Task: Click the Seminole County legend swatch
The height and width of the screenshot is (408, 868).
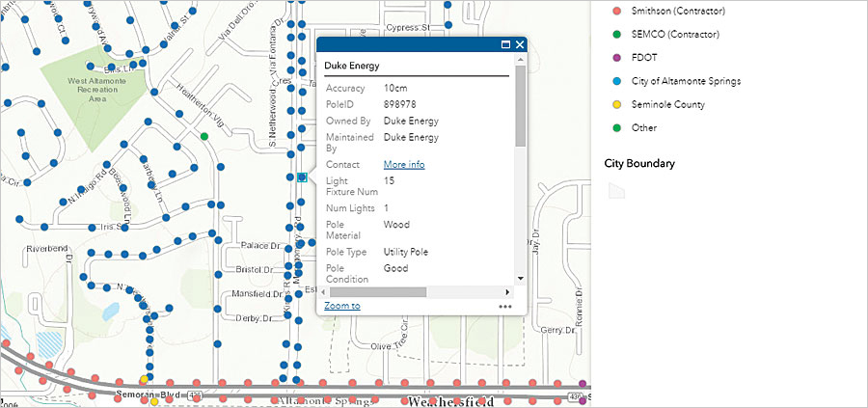Action: [617, 104]
